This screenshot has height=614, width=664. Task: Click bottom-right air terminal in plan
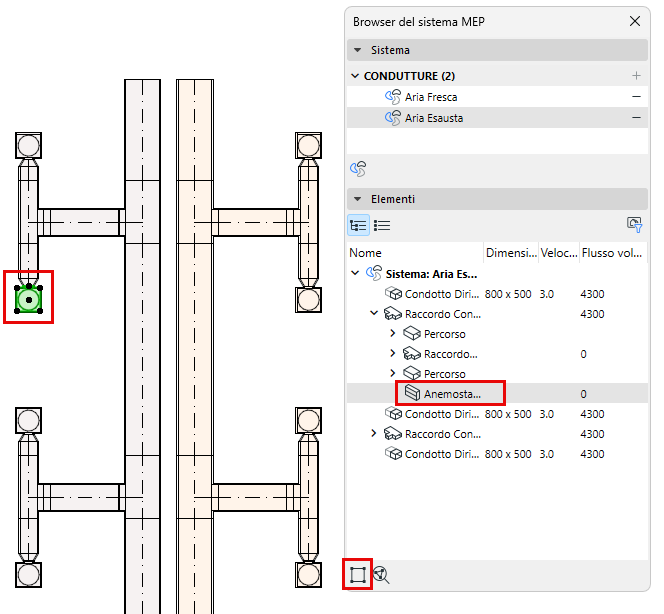308,575
